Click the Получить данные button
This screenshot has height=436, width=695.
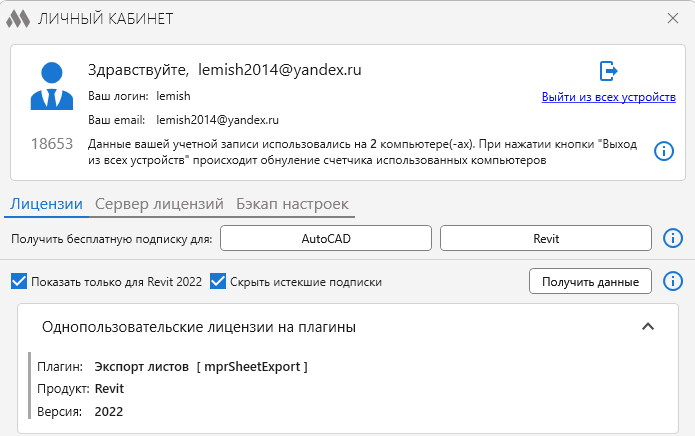590,282
